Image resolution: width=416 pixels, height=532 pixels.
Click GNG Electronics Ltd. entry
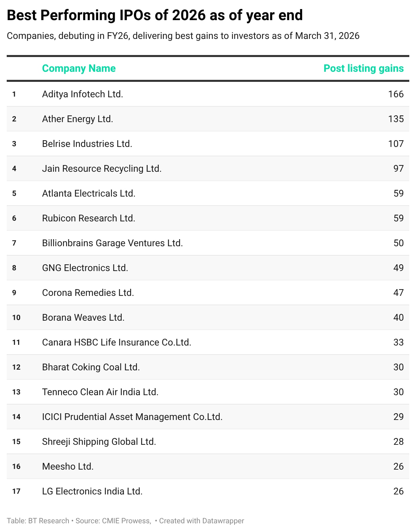point(85,268)
